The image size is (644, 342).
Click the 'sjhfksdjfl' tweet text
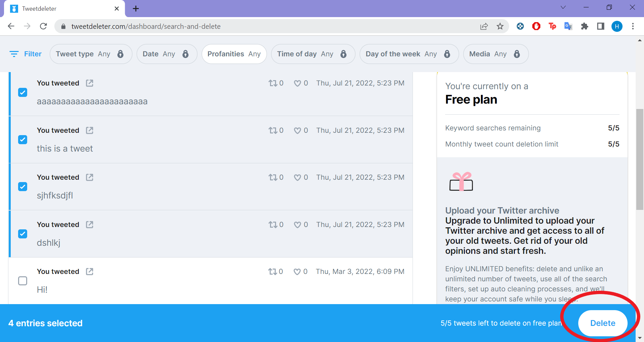coord(55,196)
